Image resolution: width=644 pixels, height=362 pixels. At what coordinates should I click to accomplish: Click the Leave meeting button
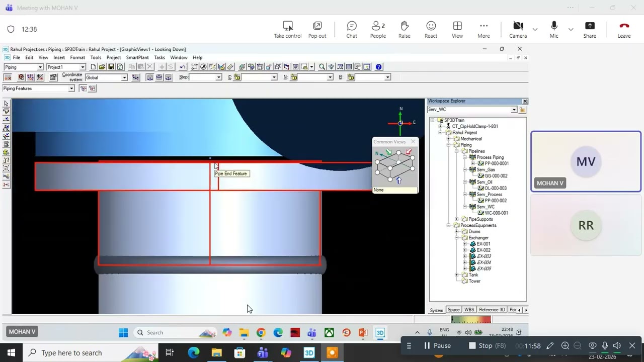pyautogui.click(x=624, y=29)
